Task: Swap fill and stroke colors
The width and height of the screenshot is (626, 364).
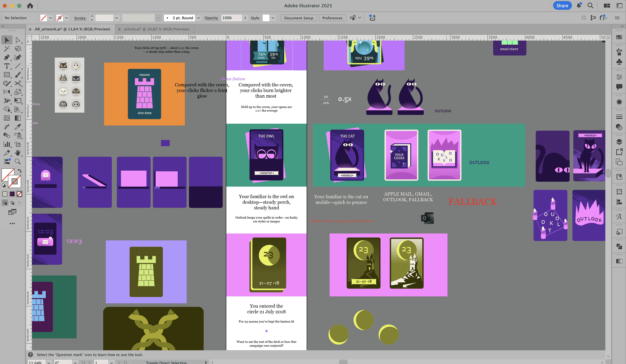Action: 20,171
